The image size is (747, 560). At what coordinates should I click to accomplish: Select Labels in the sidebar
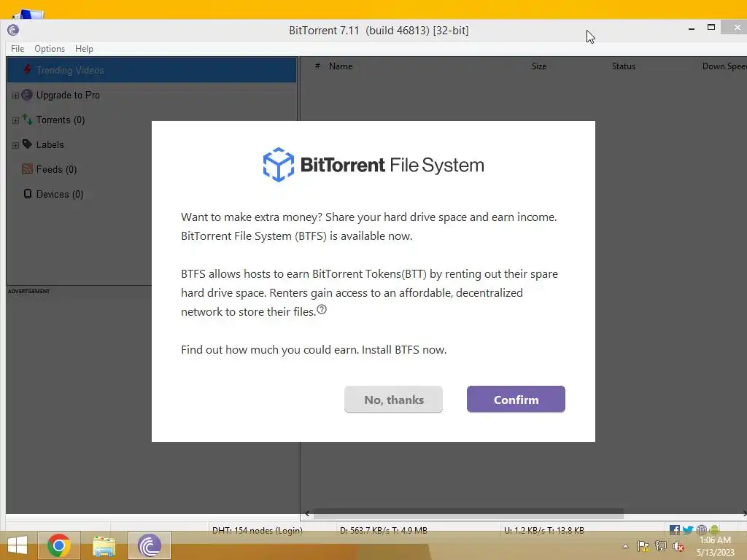[50, 145]
